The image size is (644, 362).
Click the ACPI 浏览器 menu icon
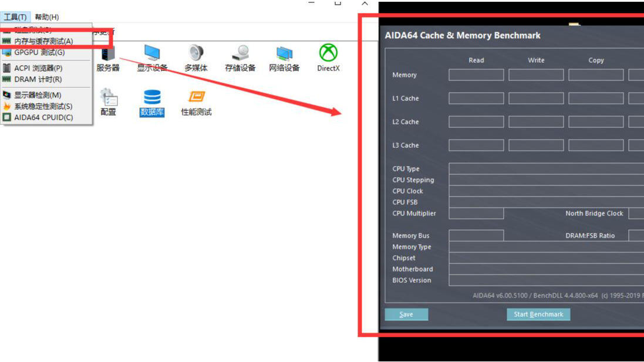[6, 68]
